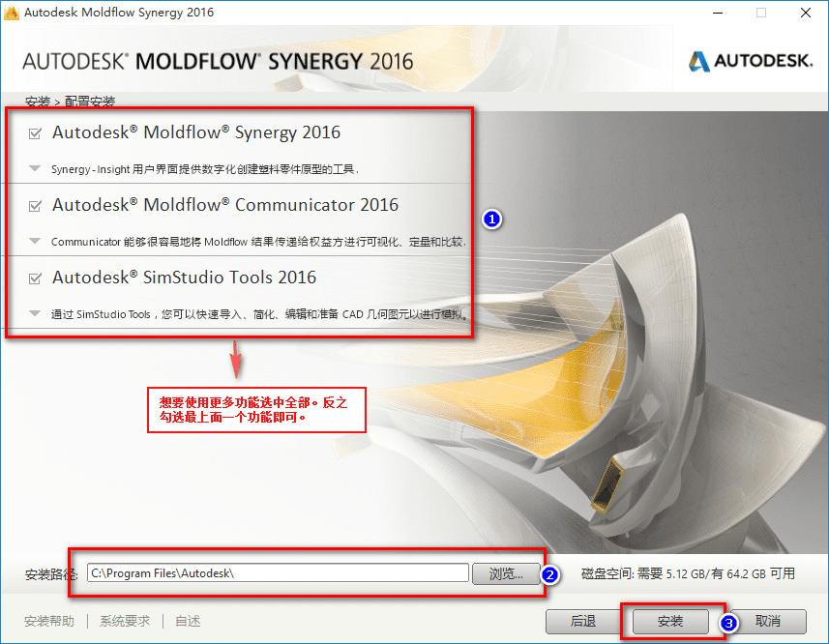Click the 安装 install button
This screenshot has height=644, width=829.
669,622
